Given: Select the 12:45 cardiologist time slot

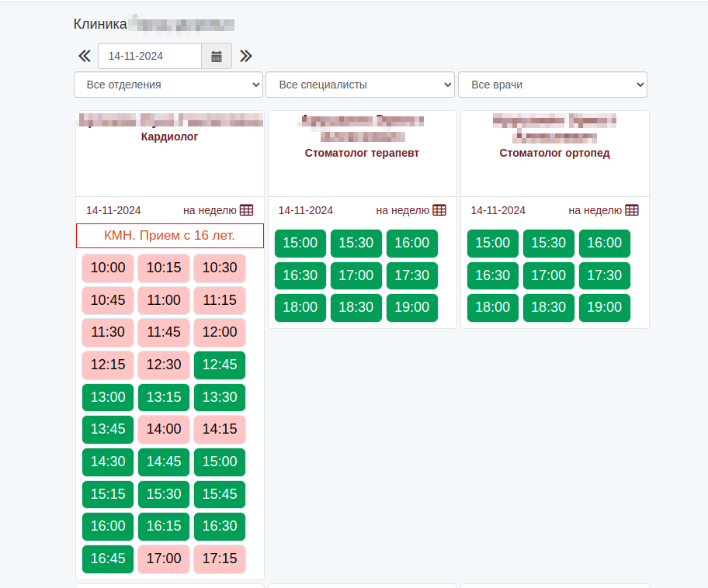Looking at the screenshot, I should [x=220, y=365].
